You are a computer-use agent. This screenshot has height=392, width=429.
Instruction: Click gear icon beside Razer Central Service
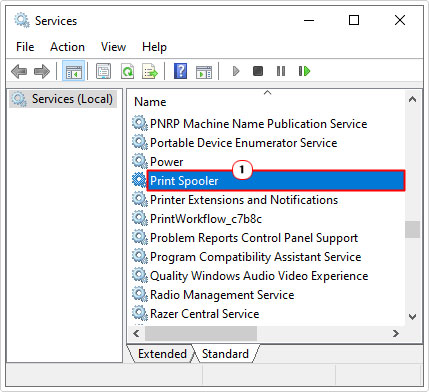(139, 313)
